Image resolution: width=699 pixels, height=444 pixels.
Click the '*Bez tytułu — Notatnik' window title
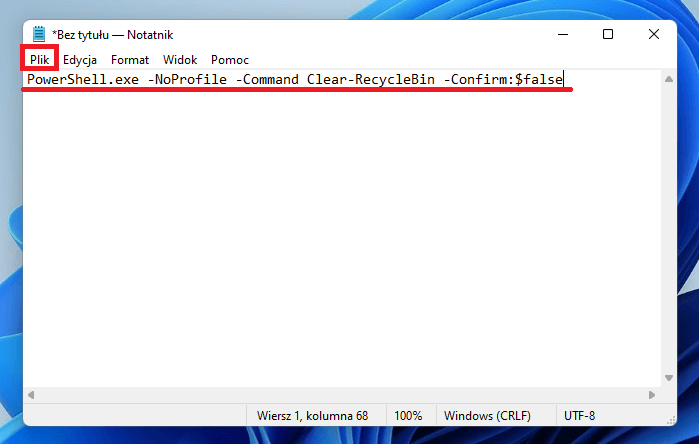[112, 35]
